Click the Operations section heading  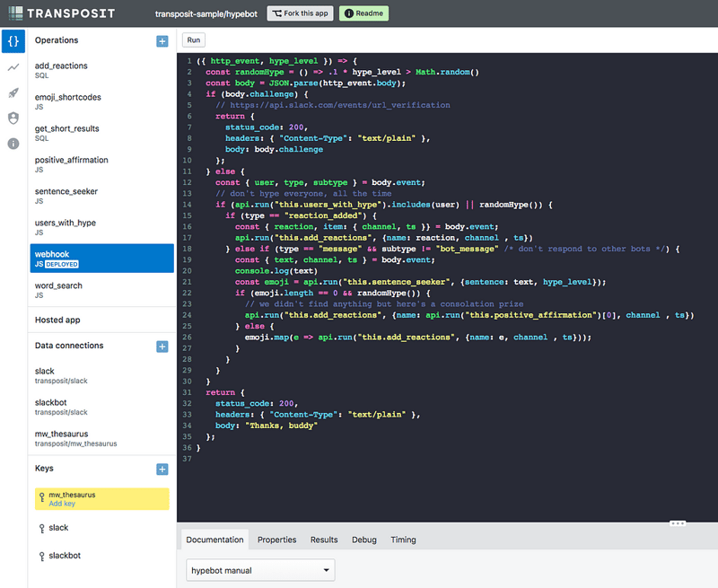(x=57, y=40)
